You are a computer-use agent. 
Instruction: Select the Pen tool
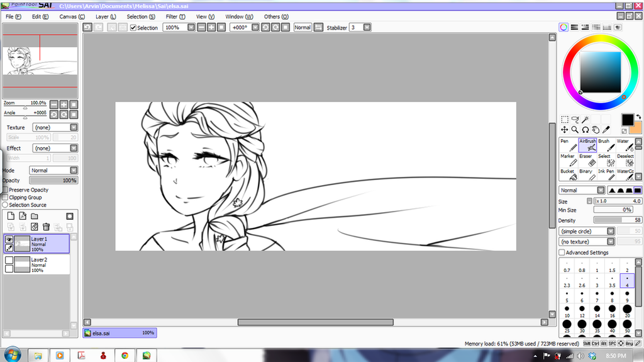569,145
